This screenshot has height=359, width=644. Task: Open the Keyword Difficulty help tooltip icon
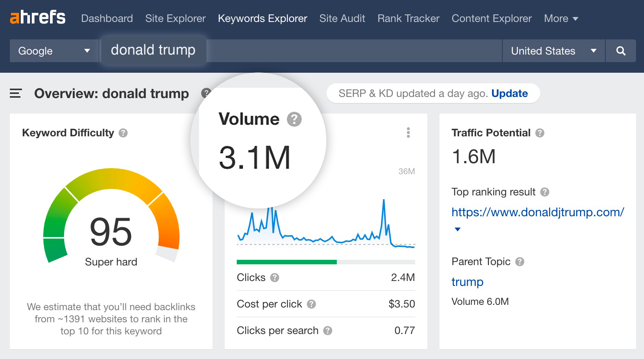pyautogui.click(x=124, y=133)
